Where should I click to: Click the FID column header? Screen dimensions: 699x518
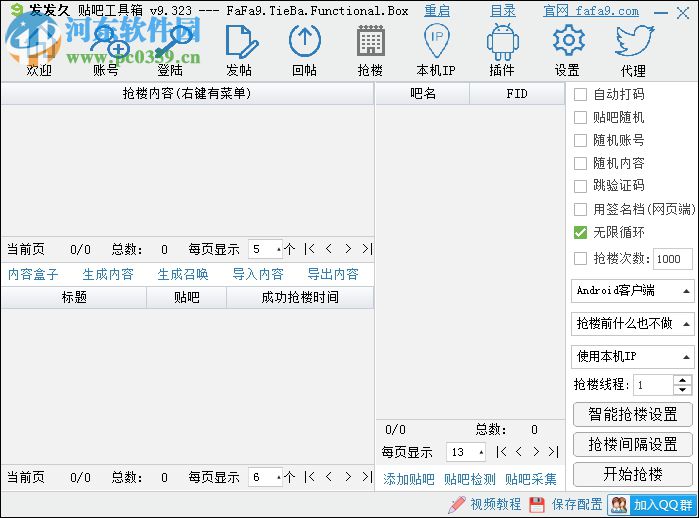tap(517, 94)
